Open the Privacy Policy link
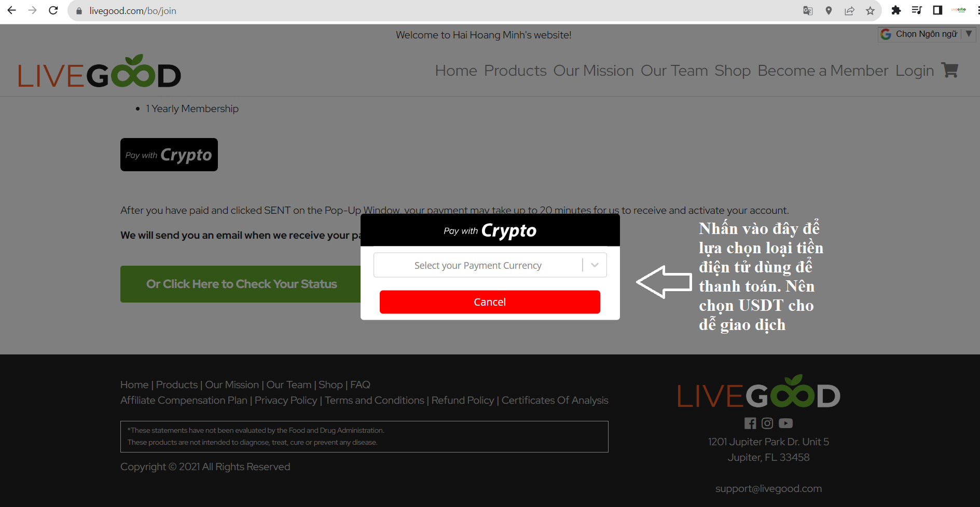 pyautogui.click(x=286, y=400)
